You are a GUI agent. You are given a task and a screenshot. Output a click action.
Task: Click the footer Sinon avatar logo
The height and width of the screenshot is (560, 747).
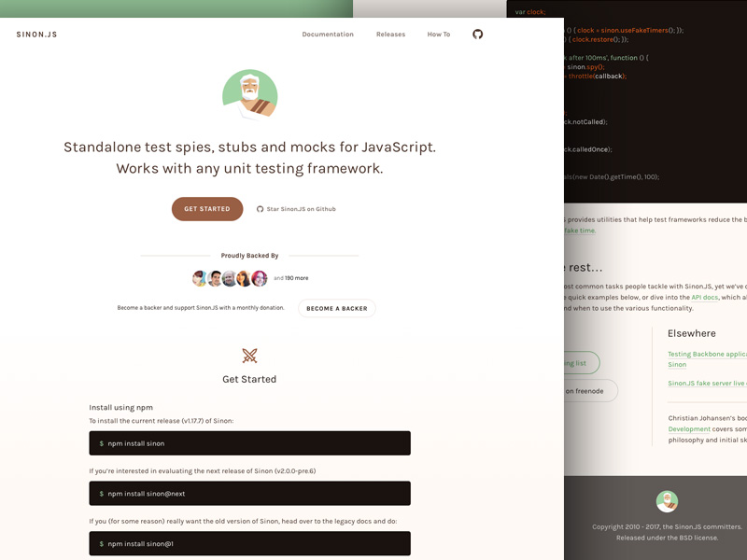point(667,501)
